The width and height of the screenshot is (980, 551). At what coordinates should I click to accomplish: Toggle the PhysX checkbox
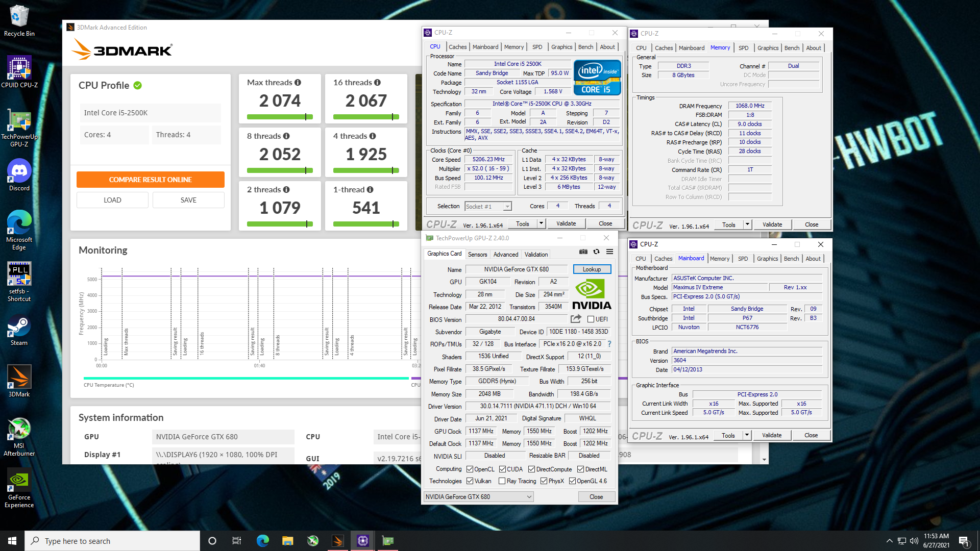pyautogui.click(x=544, y=481)
